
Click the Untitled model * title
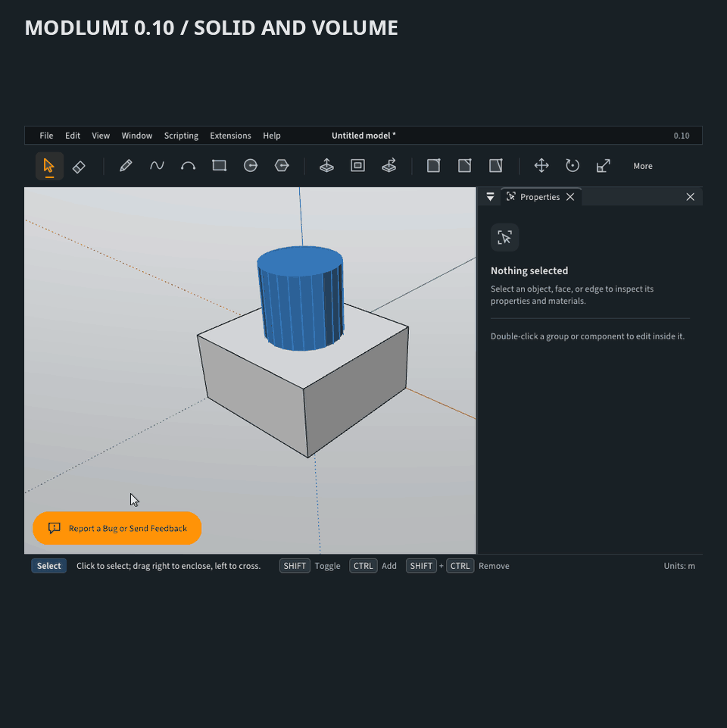click(x=363, y=136)
